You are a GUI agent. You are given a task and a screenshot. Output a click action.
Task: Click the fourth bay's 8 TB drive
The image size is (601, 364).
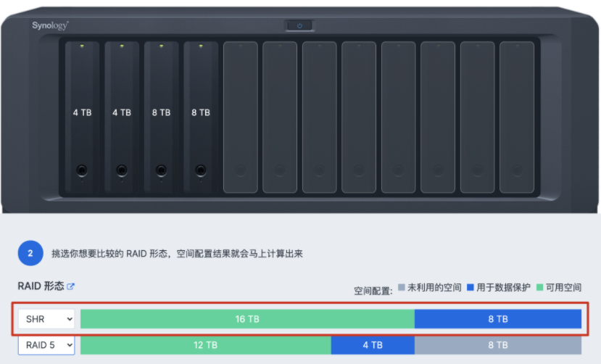pos(200,117)
